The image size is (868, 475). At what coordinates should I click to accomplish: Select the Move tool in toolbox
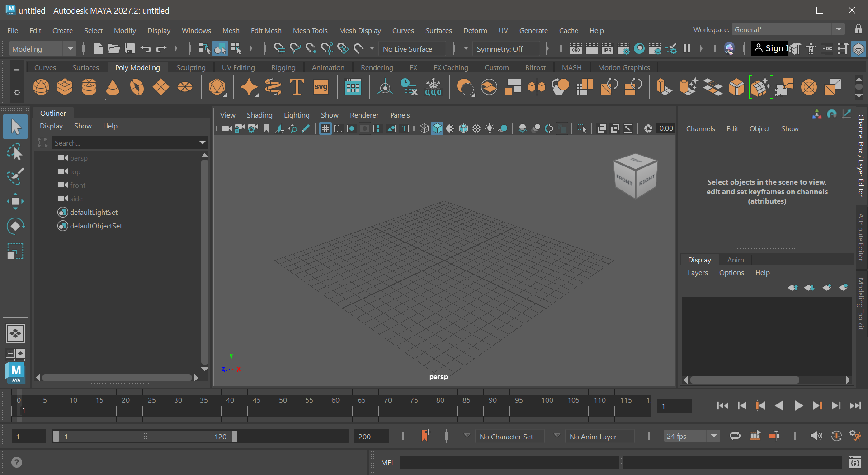click(x=15, y=201)
